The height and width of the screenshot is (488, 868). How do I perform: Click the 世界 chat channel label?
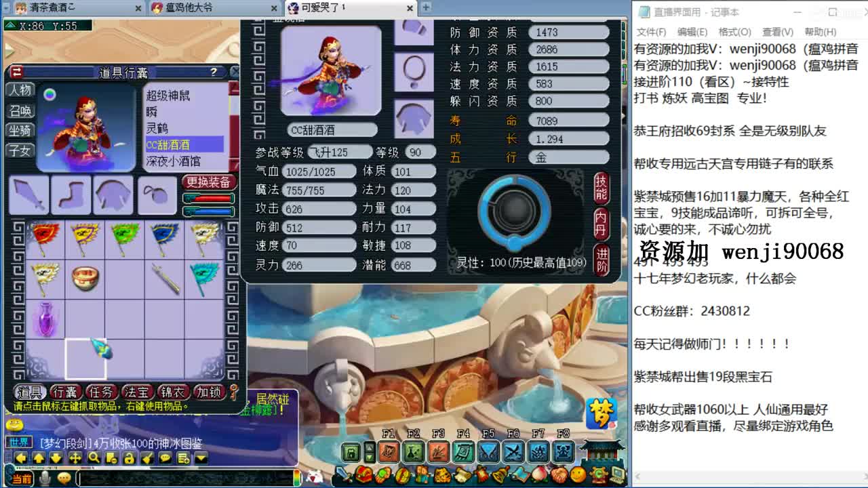pos(19,443)
